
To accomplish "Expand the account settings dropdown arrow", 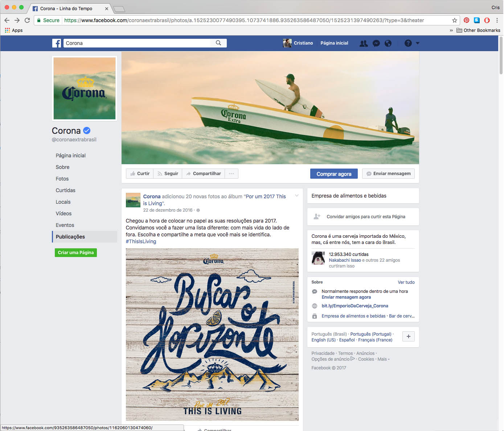I will (418, 43).
